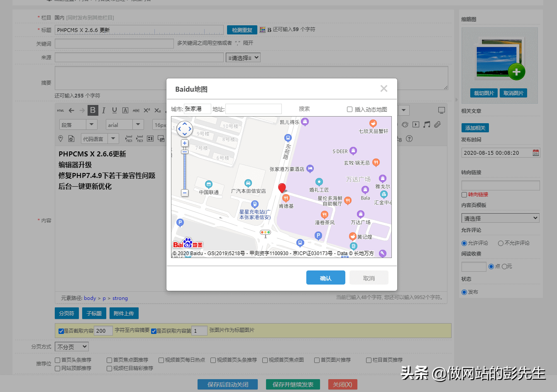557x392 pixels.
Task: Toggle 转向链接 checkbox
Action: click(x=464, y=195)
